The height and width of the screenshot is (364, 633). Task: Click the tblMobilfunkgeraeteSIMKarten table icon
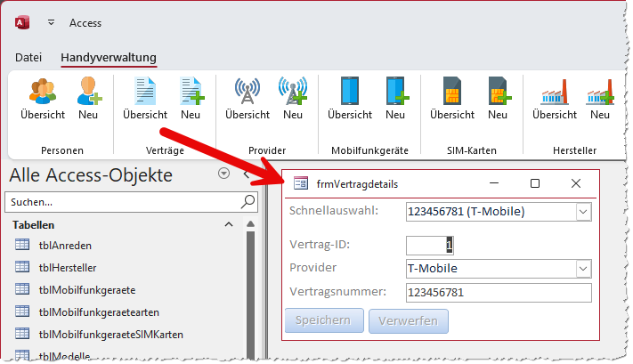(x=22, y=334)
